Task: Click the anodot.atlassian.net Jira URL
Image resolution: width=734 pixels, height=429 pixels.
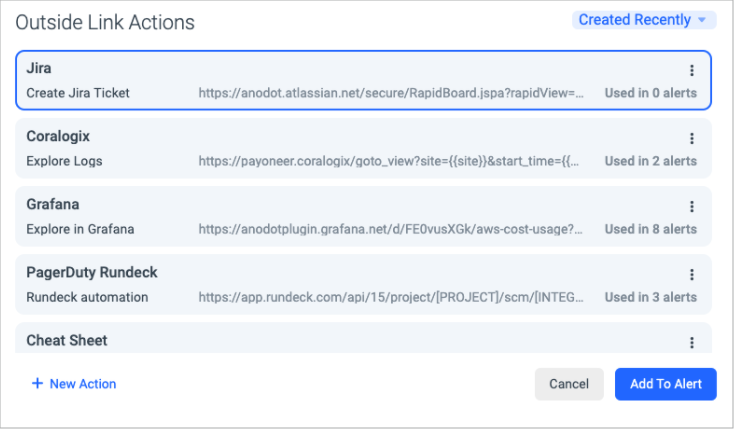Action: pos(391,93)
